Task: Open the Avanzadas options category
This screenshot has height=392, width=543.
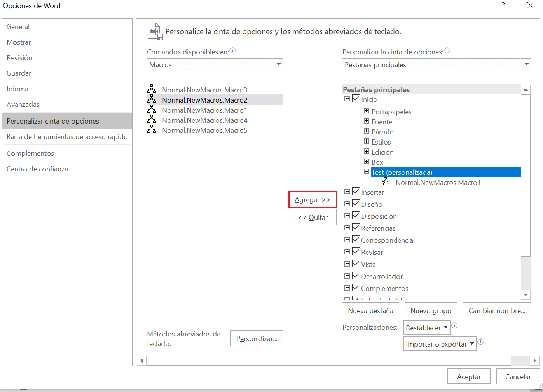Action: point(67,105)
